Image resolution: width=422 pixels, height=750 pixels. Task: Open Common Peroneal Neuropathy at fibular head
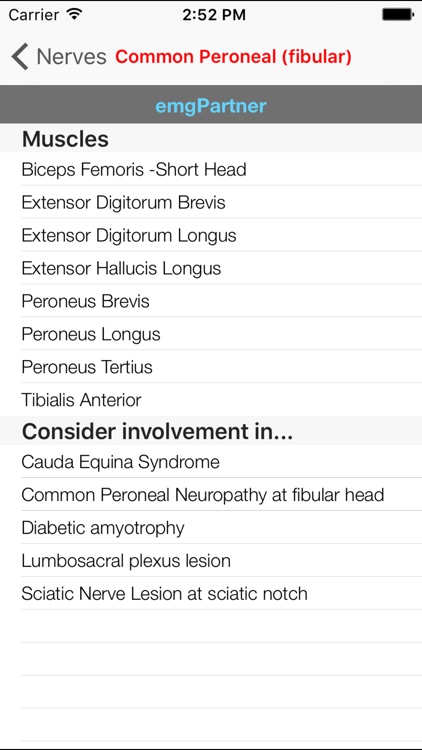point(211,495)
